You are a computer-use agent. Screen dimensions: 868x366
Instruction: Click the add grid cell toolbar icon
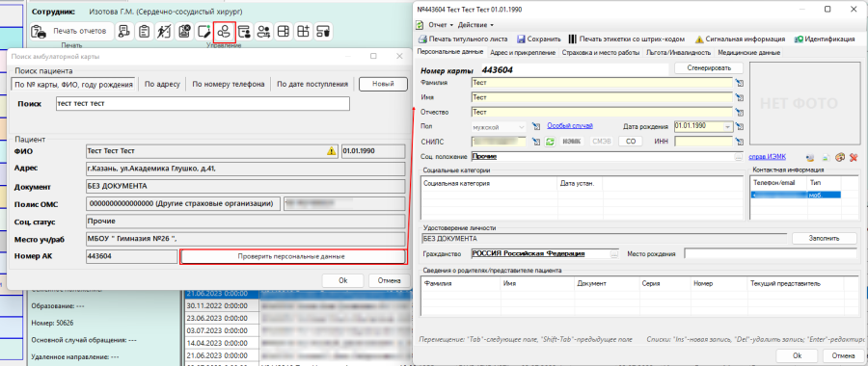(304, 32)
